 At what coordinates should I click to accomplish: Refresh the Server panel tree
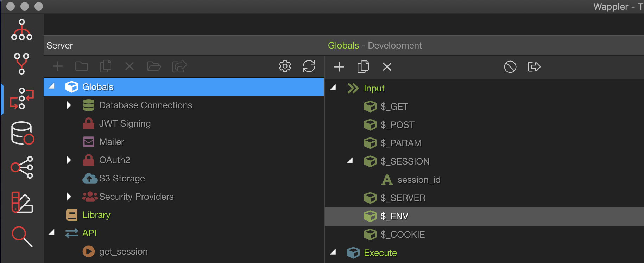tap(309, 66)
